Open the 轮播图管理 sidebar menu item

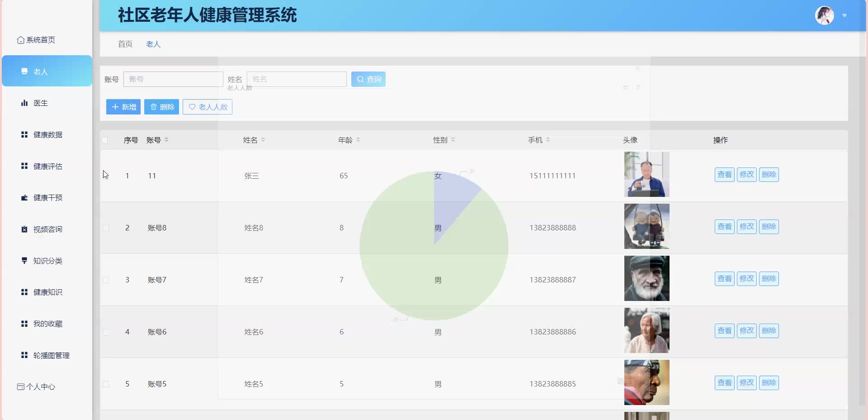pyautogui.click(x=47, y=356)
